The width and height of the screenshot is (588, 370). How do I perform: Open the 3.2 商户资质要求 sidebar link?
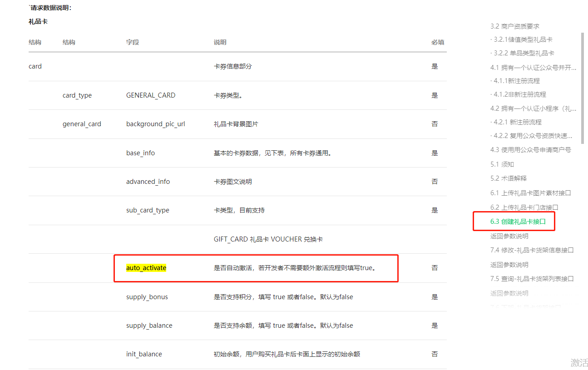tap(515, 26)
